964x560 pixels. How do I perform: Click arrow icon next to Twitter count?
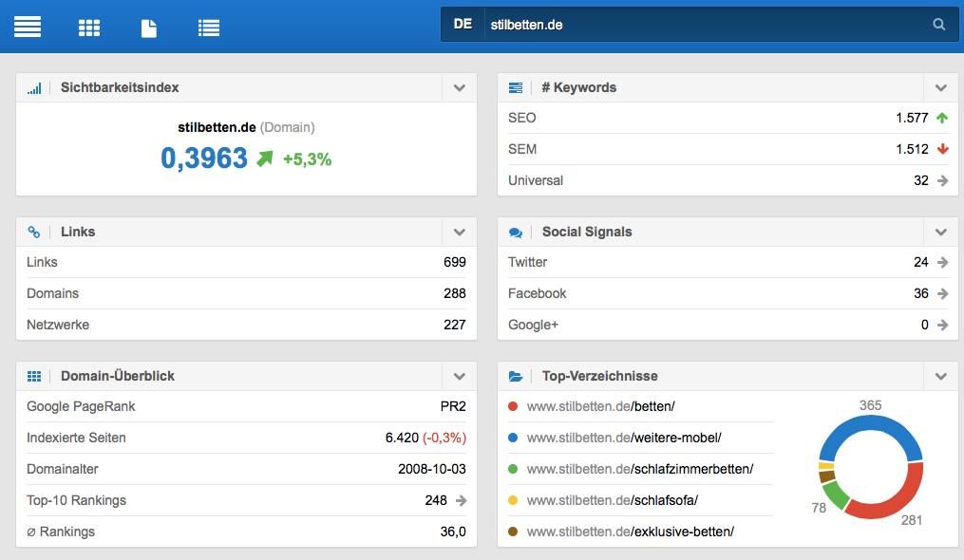[942, 263]
